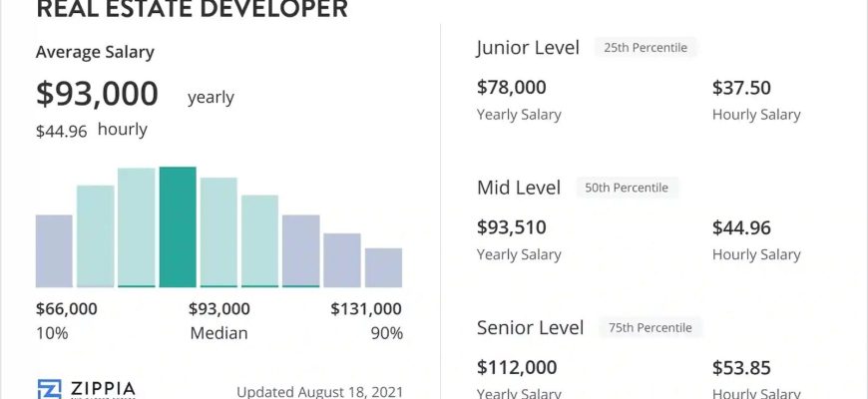The width and height of the screenshot is (868, 399).
Task: Click the $78,000 junior yearly salary
Action: [512, 88]
